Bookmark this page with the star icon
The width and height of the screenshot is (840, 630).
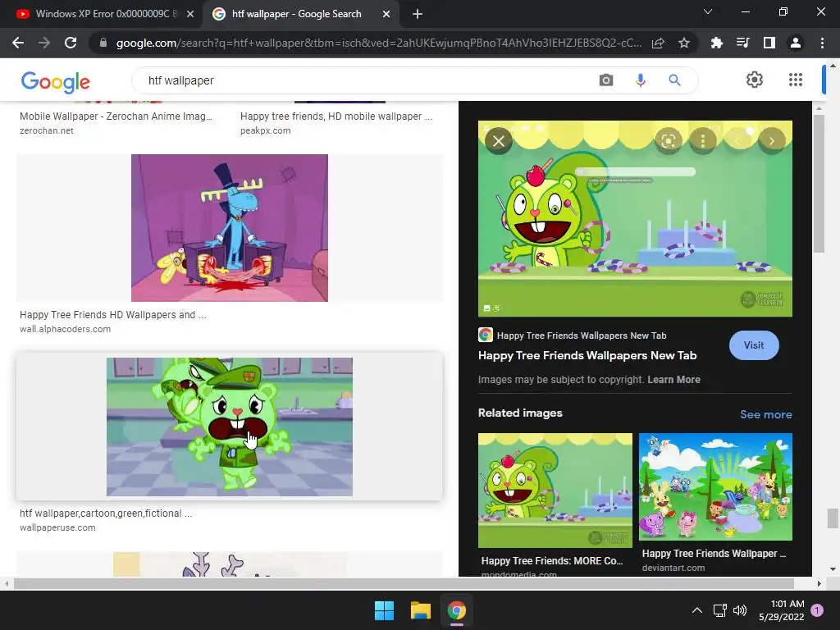pyautogui.click(x=684, y=43)
